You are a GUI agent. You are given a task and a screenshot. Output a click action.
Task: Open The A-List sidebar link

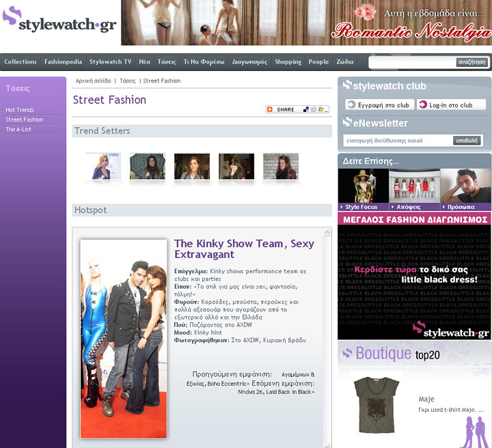click(x=18, y=129)
